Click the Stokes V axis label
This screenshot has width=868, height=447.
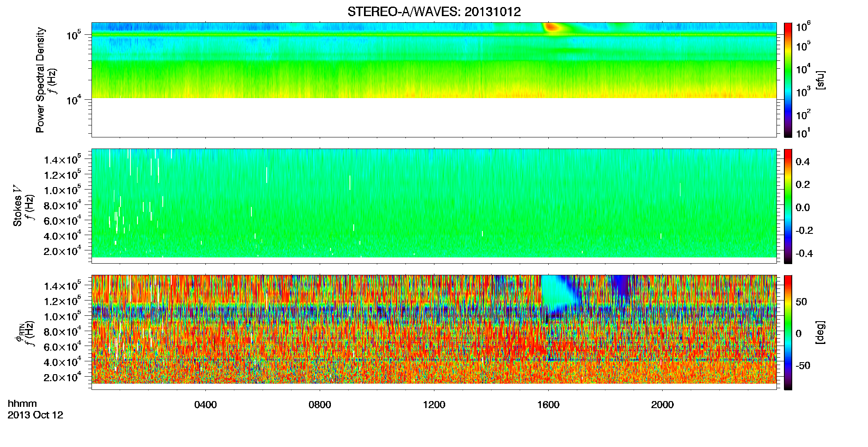pyautogui.click(x=17, y=206)
